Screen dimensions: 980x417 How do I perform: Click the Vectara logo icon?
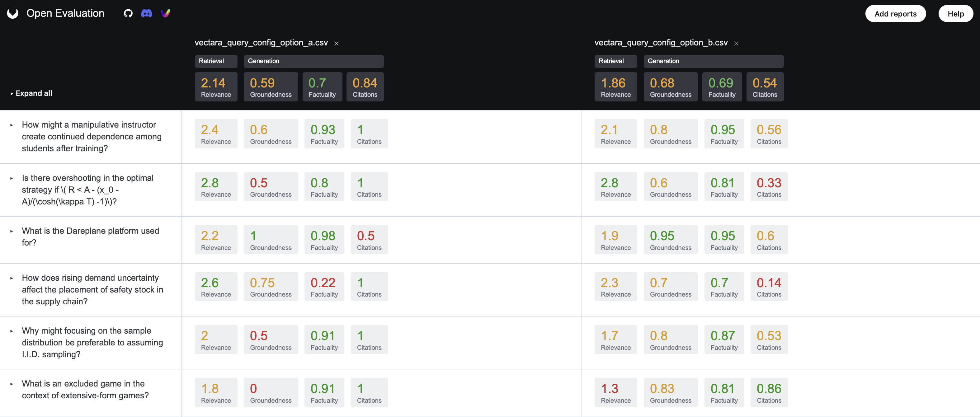point(166,13)
